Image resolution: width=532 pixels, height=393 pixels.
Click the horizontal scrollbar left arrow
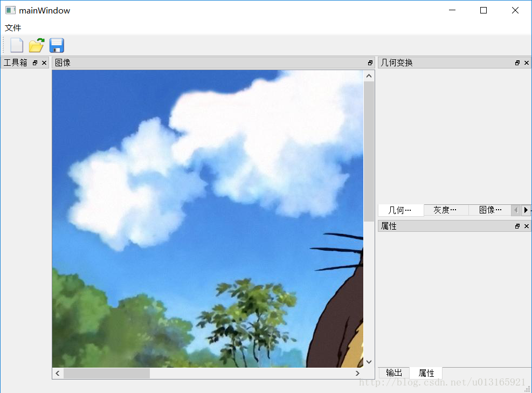(x=58, y=373)
